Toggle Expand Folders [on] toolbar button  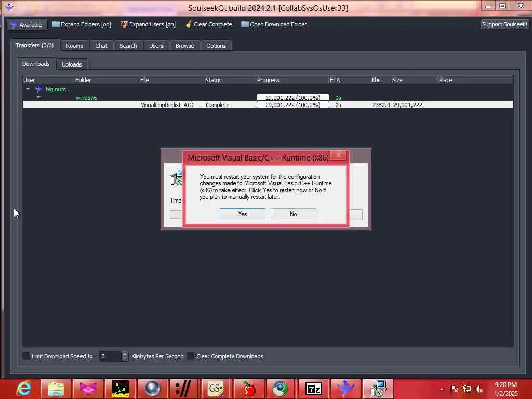82,24
